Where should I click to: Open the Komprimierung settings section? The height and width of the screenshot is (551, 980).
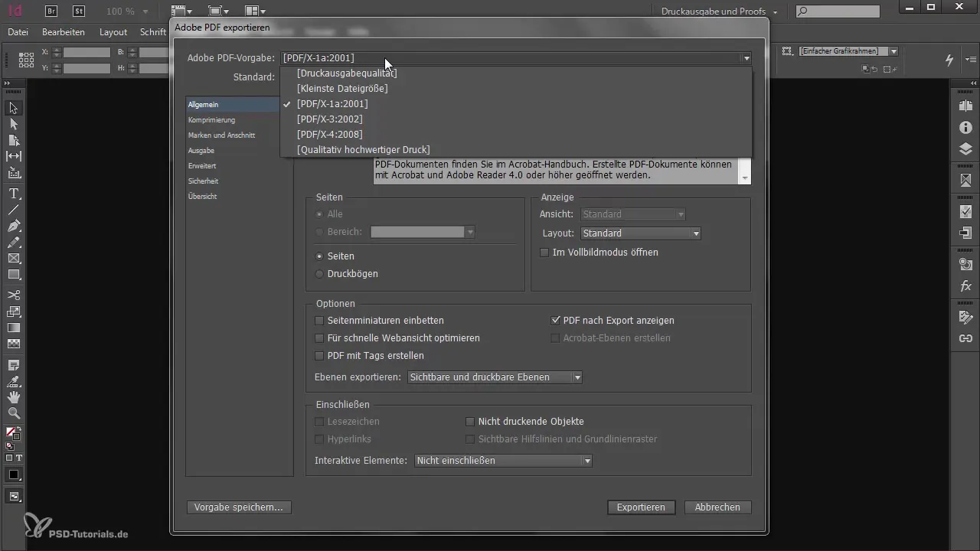click(x=211, y=120)
